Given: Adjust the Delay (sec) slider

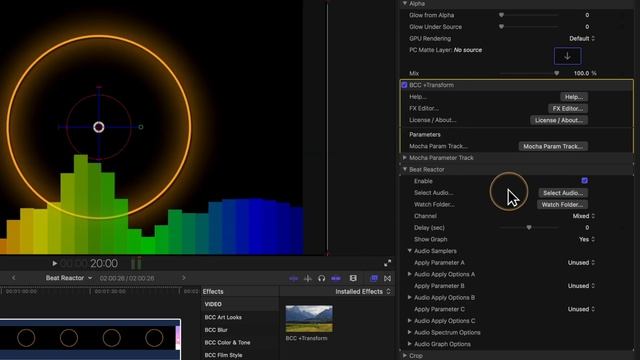Looking at the screenshot, I should point(529,227).
